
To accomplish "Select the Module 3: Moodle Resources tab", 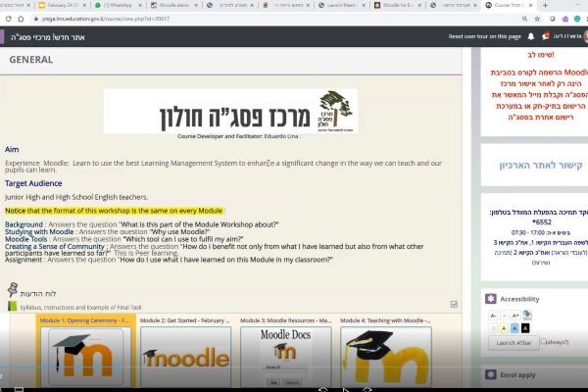I will click(x=286, y=320).
